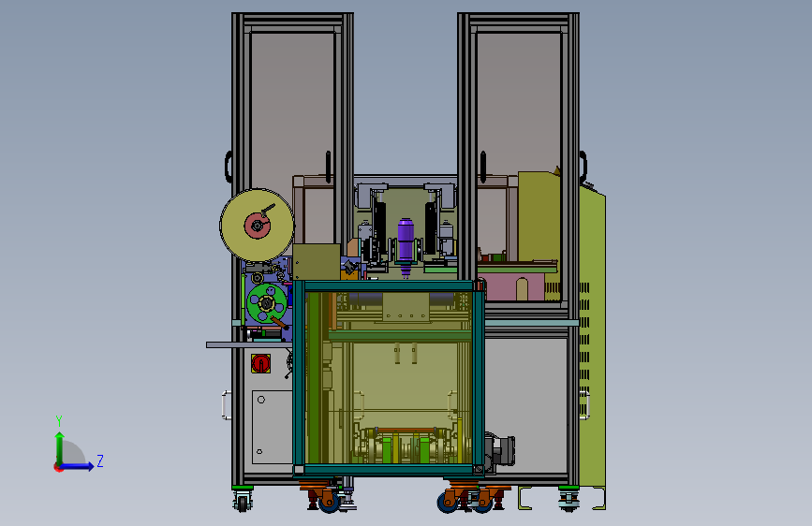Pick the gray shelf plate on left side
This screenshot has height=526, width=812.
249,344
